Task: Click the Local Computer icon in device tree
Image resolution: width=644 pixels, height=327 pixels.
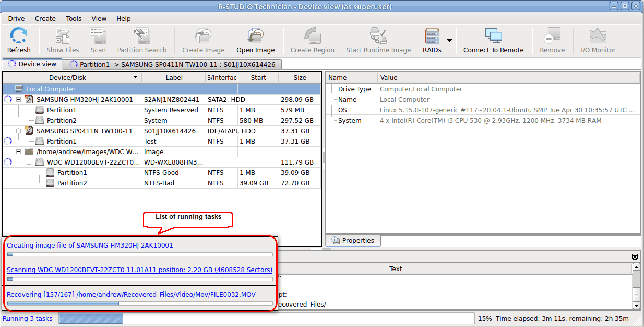Action: pyautogui.click(x=19, y=89)
